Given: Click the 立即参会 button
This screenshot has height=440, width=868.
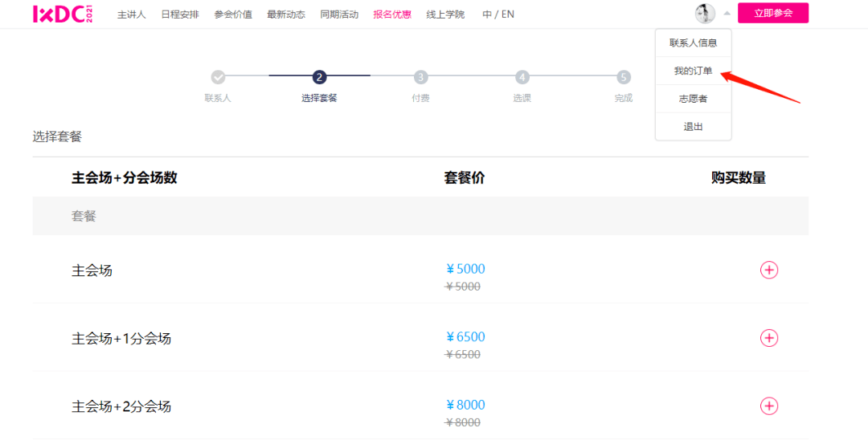Looking at the screenshot, I should click(772, 14).
